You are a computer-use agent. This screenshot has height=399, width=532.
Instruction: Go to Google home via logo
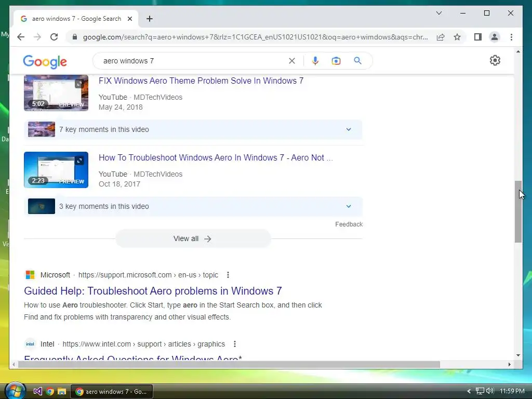coord(45,61)
